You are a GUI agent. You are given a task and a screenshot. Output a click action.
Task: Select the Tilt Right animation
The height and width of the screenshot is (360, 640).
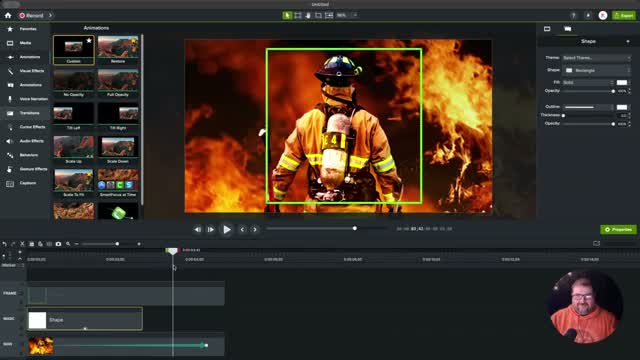pyautogui.click(x=118, y=116)
